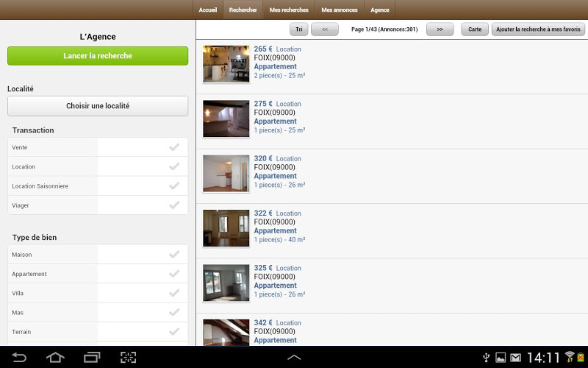Image resolution: width=588 pixels, height=368 pixels.
Task: Click the Vente row label
Action: point(20,148)
